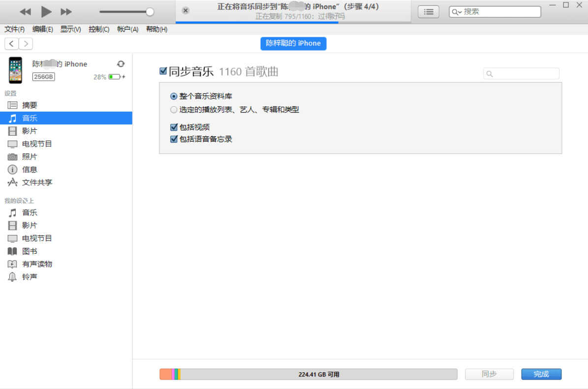Minimize the iTunes window

tap(553, 5)
